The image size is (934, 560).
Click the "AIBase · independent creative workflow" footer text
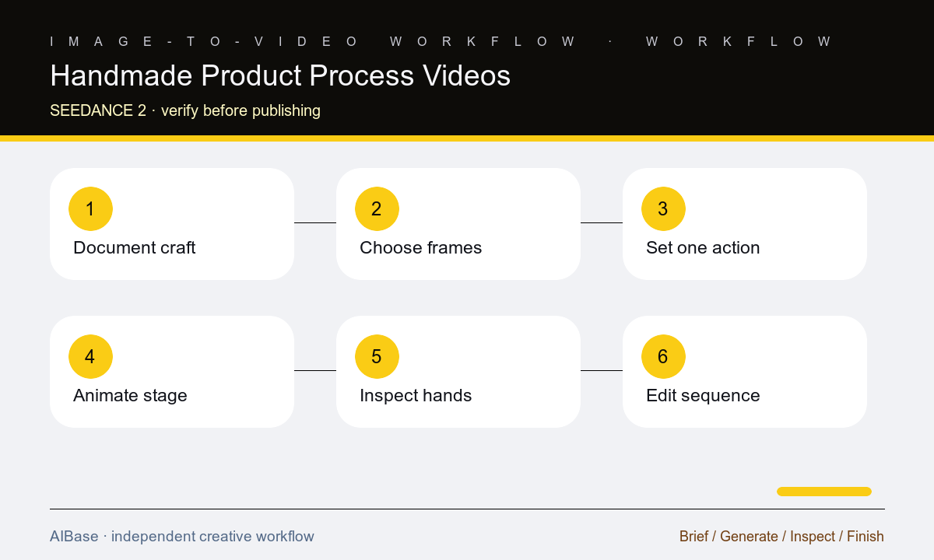coord(182,536)
